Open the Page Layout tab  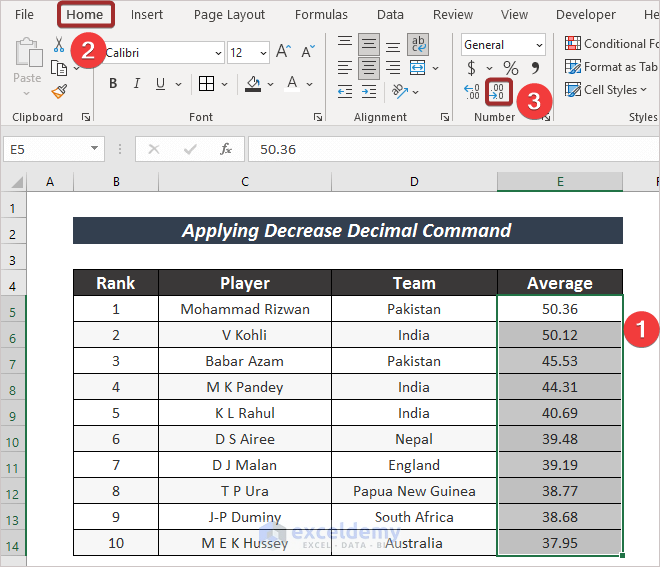click(229, 14)
